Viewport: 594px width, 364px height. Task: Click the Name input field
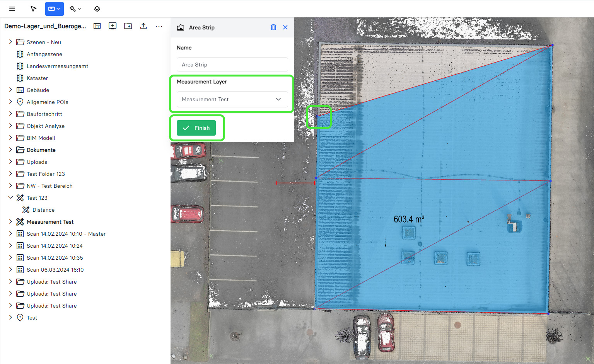[x=232, y=65]
